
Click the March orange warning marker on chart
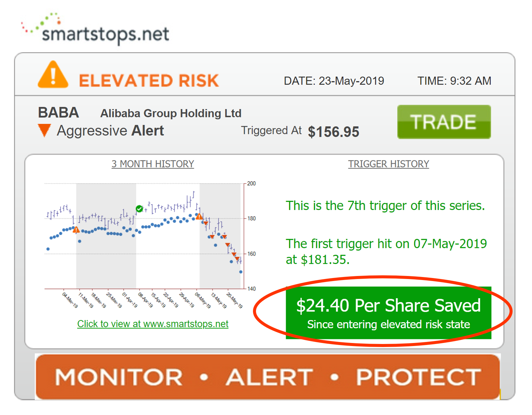point(76,230)
